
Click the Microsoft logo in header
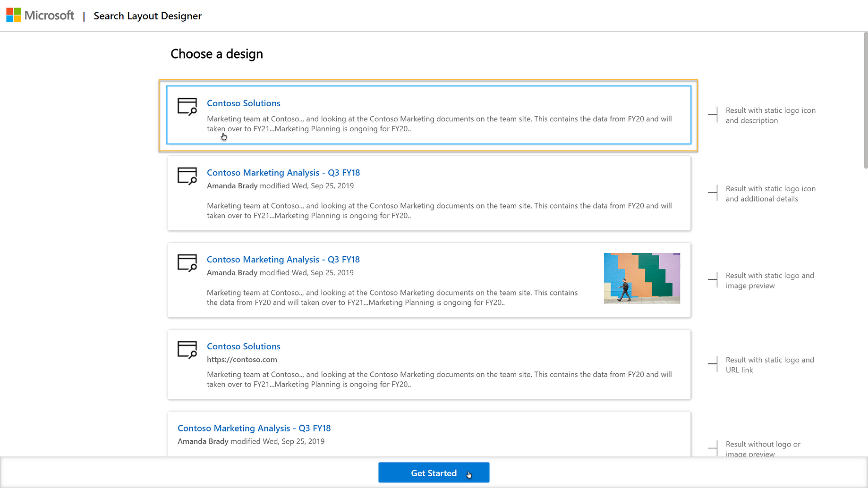40,15
